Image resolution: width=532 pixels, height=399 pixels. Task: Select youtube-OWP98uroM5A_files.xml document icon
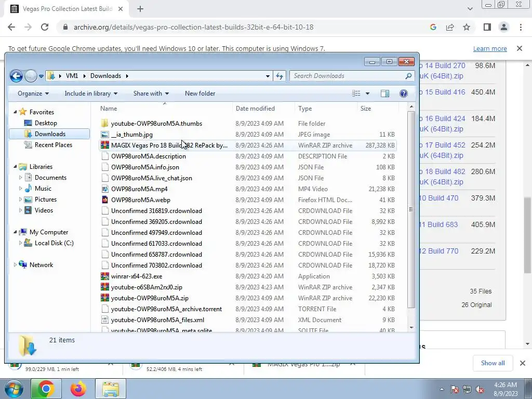pos(105,320)
